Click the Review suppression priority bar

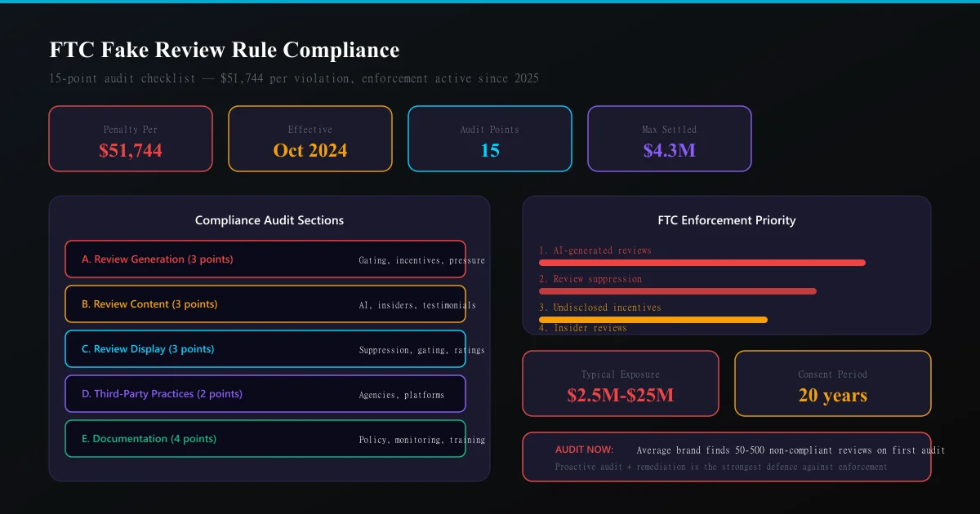[x=678, y=291]
